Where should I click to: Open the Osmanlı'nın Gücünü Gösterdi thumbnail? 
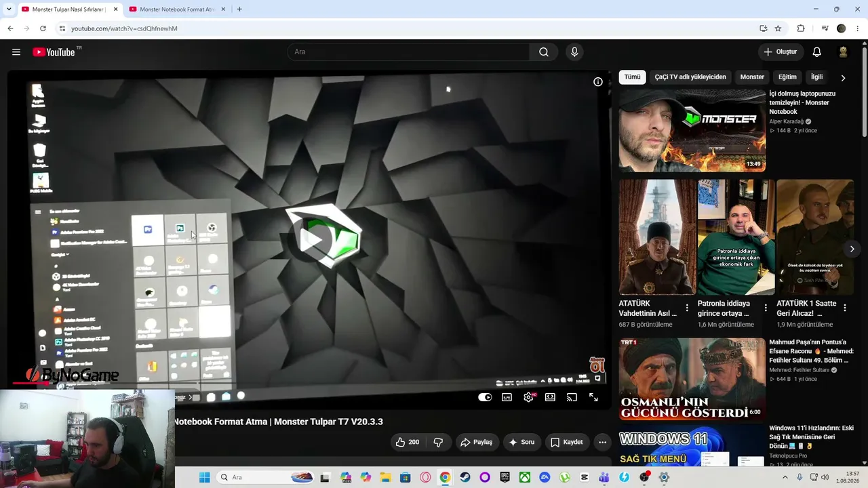coord(692,380)
